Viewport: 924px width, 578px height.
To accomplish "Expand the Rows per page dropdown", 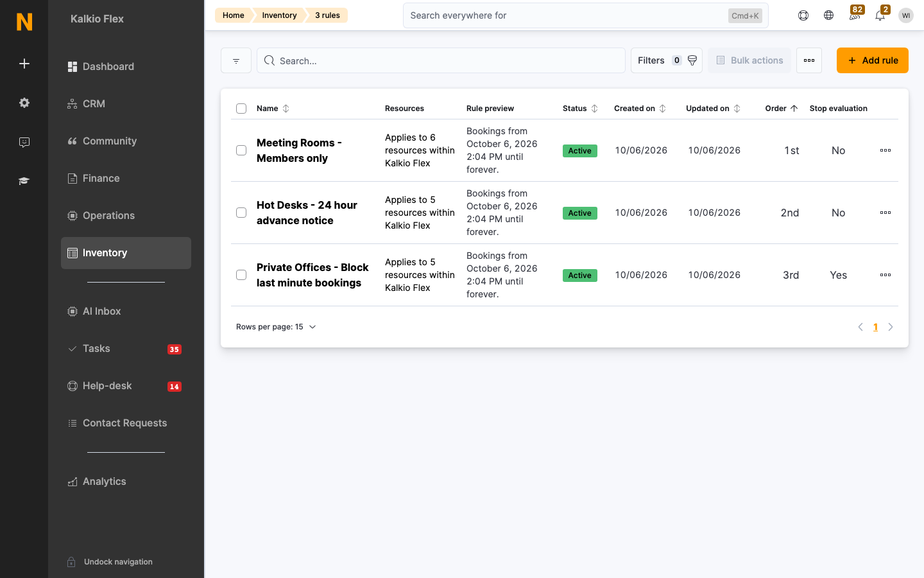I will [277, 327].
